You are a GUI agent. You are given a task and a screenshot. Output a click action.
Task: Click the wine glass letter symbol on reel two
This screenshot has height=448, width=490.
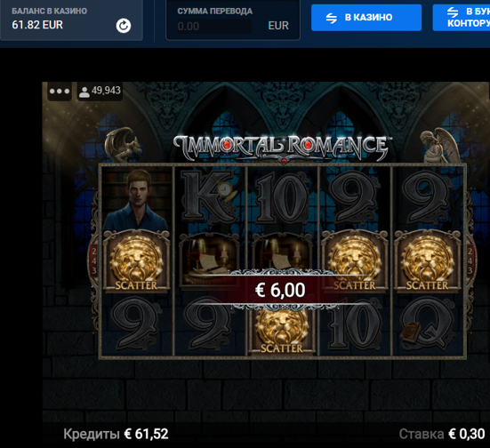click(209, 260)
